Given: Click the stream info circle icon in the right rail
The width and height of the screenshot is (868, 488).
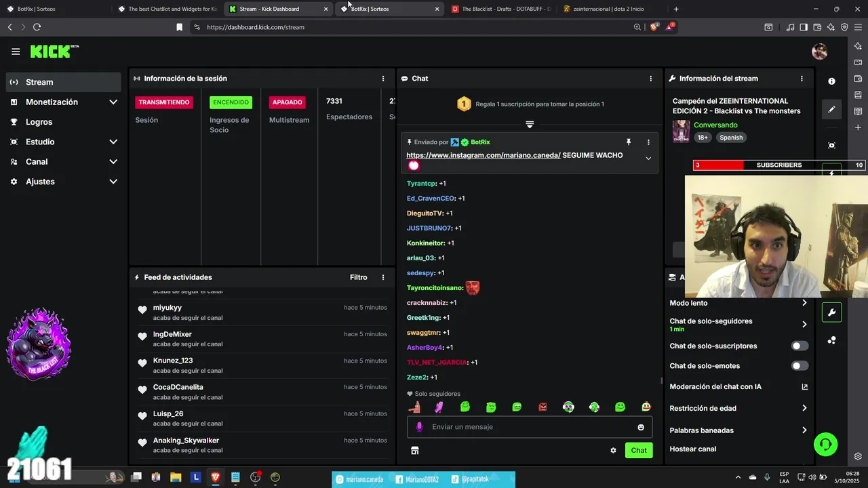Looking at the screenshot, I should coord(831,81).
